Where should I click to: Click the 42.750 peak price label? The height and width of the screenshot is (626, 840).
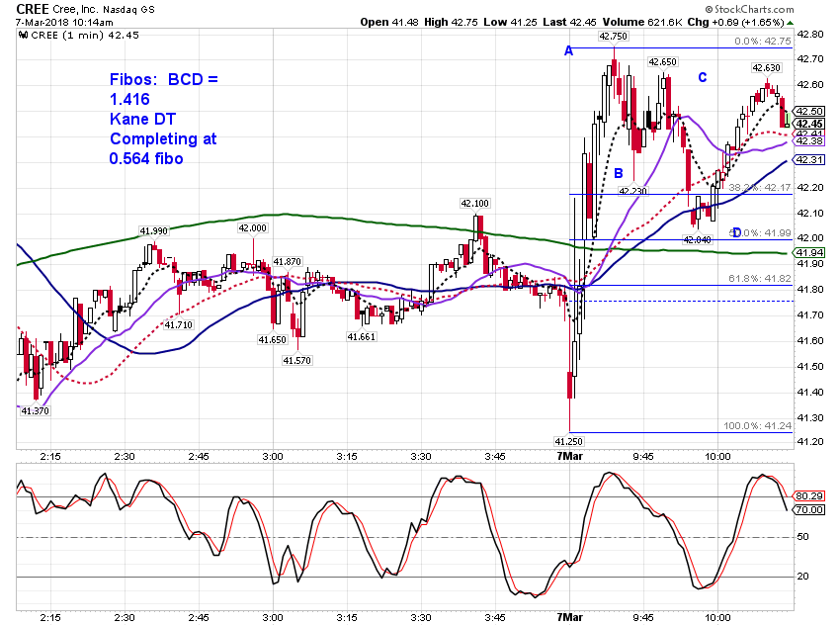[x=614, y=37]
